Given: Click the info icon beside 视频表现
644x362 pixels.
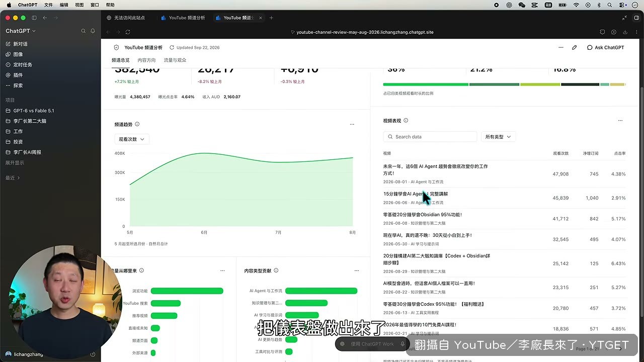Looking at the screenshot, I should tap(406, 121).
